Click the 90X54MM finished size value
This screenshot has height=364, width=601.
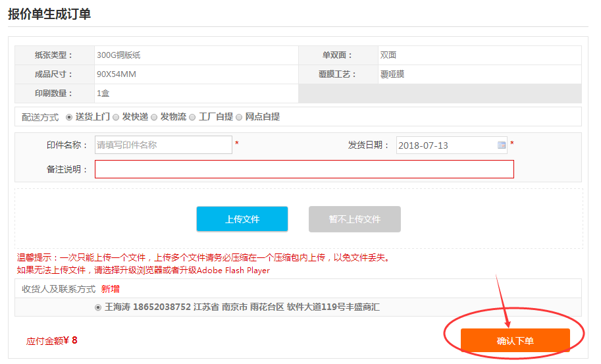pyautogui.click(x=117, y=74)
